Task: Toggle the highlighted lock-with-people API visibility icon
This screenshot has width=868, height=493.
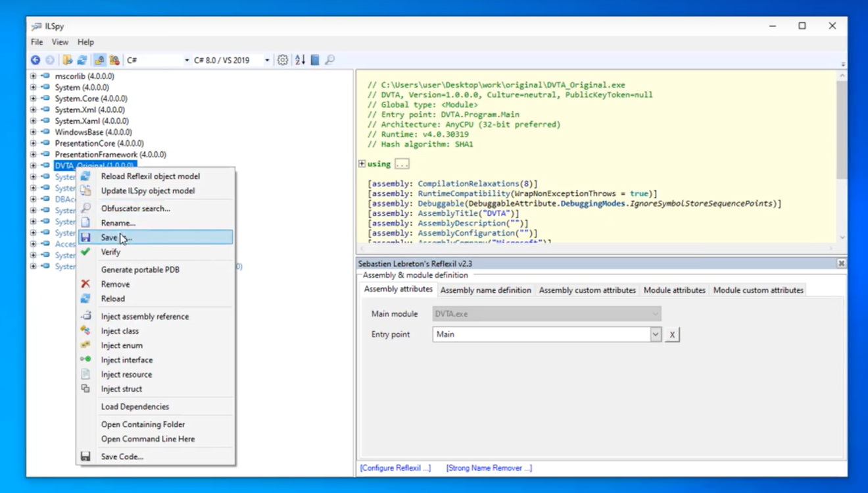Action: tap(99, 60)
